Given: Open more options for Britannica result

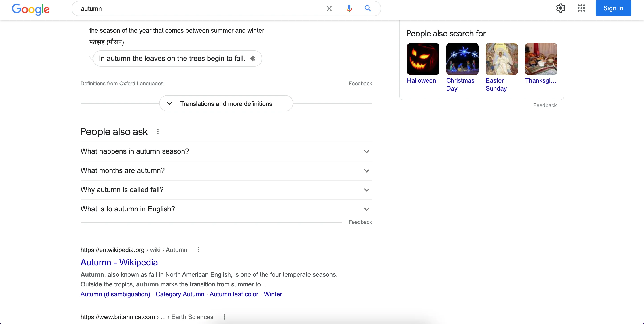Looking at the screenshot, I should point(225,317).
